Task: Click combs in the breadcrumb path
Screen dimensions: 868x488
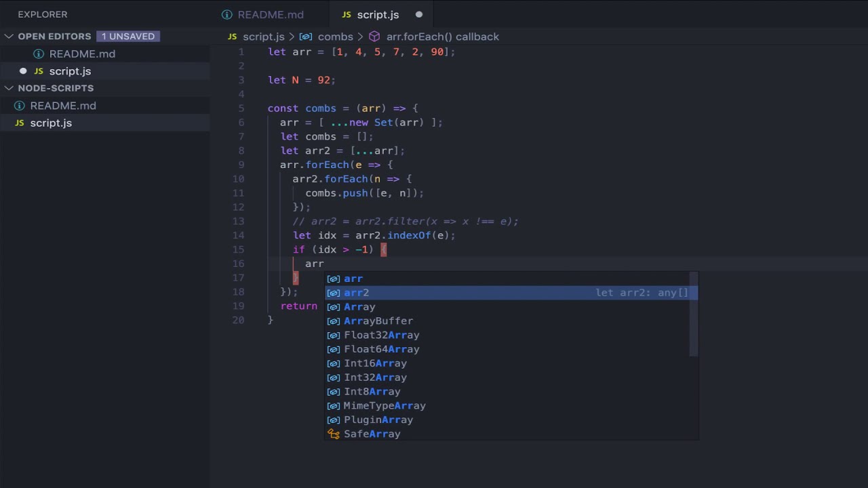Action: pos(335,37)
